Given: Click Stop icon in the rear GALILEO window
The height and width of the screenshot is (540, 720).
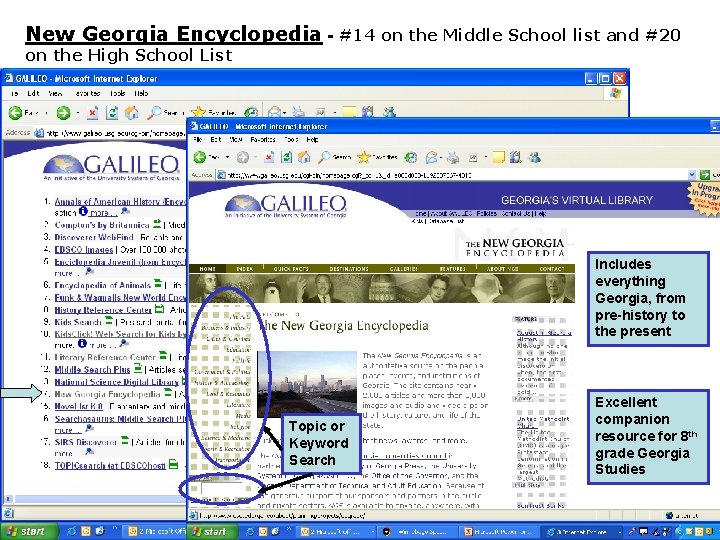Looking at the screenshot, I should (x=93, y=112).
